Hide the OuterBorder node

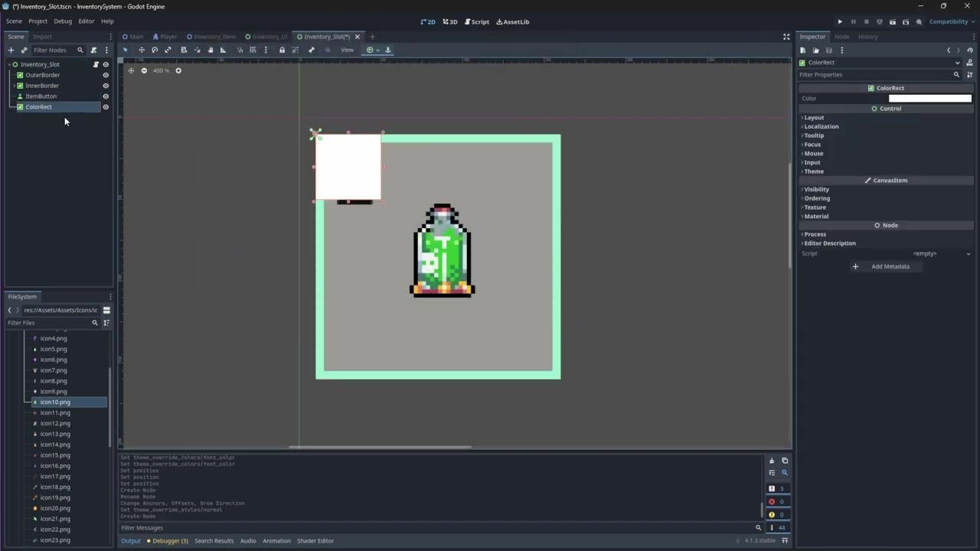pos(106,75)
